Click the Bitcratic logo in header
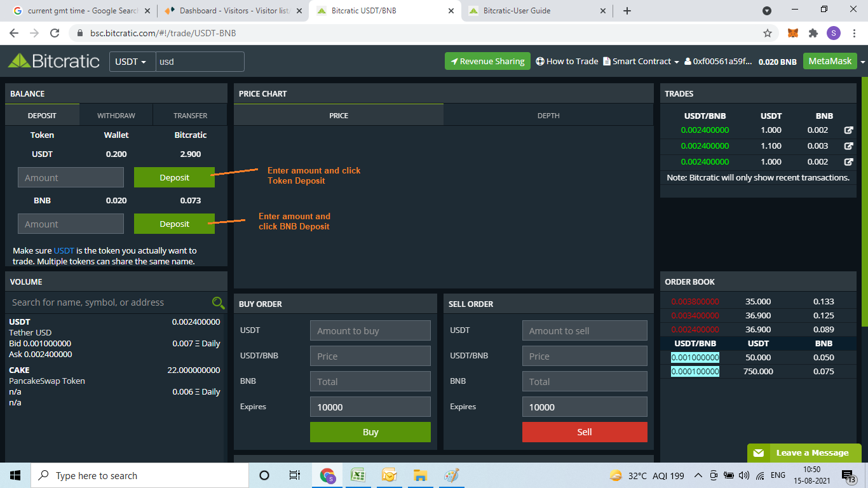Screen dimensions: 868x488 54,61
